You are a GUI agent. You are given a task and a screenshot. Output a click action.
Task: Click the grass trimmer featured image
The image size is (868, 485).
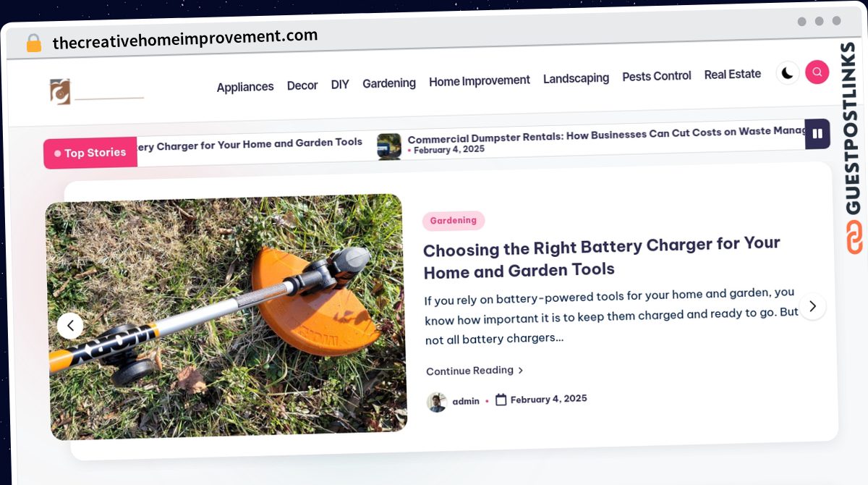click(226, 317)
